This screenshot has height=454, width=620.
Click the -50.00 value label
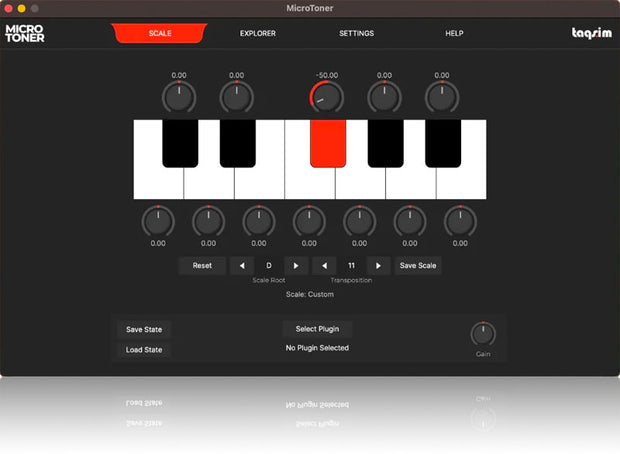327,75
